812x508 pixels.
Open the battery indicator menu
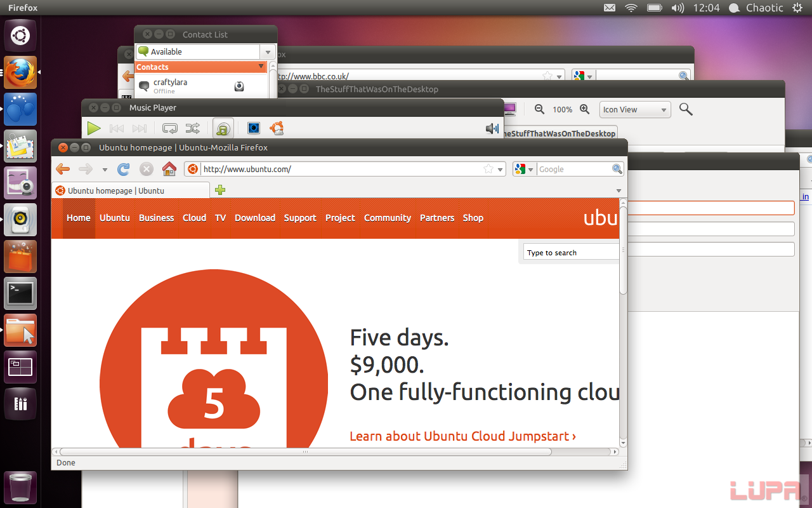(655, 8)
